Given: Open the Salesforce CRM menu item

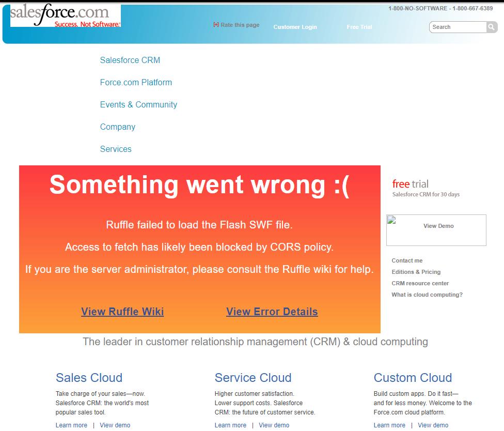Looking at the screenshot, I should click(130, 60).
